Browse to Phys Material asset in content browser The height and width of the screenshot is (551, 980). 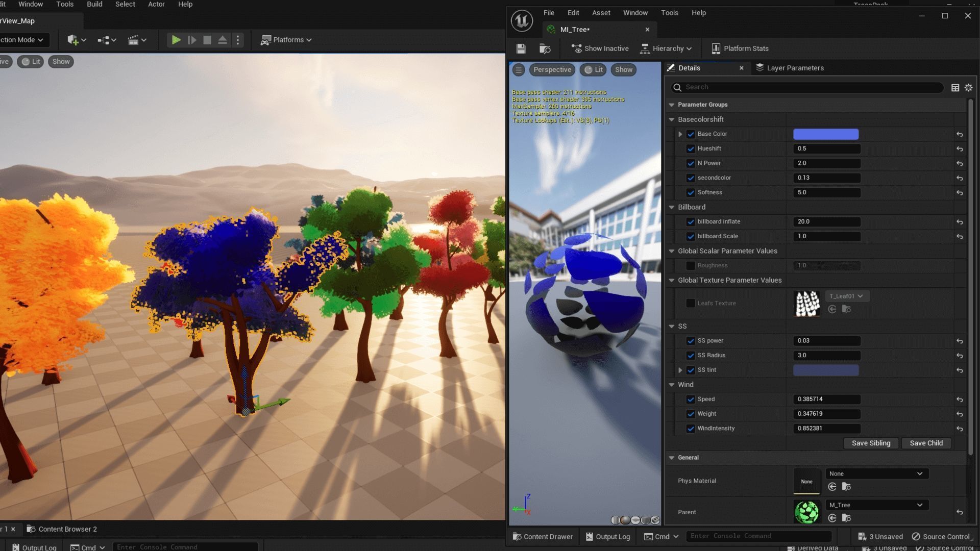pyautogui.click(x=846, y=487)
